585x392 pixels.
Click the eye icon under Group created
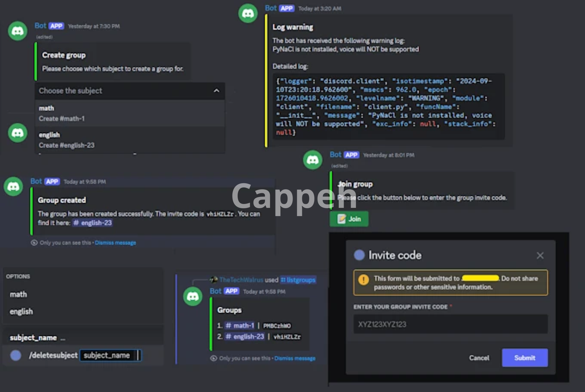(34, 243)
